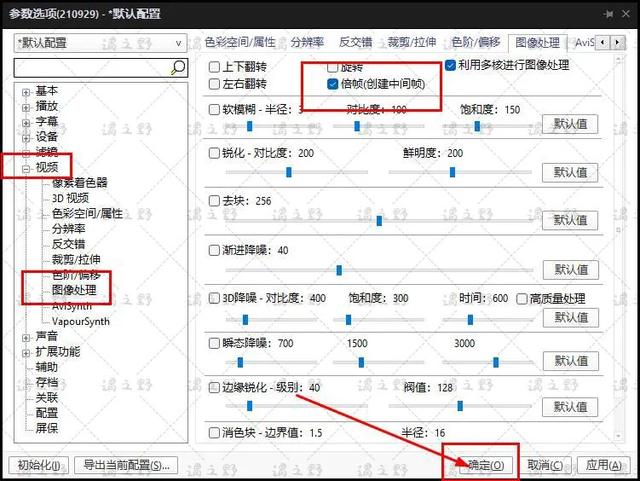Toggle 利用多核进行图像处理 checkbox
Image resolution: width=640 pixels, height=481 pixels.
tap(450, 65)
